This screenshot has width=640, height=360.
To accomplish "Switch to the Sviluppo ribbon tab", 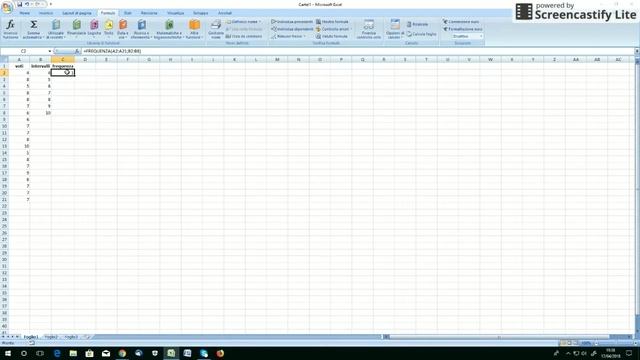I will 200,13.
